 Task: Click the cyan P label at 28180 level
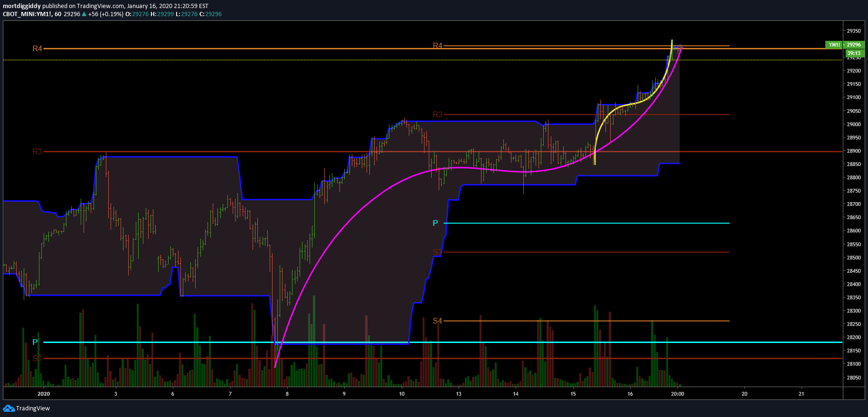(35, 342)
